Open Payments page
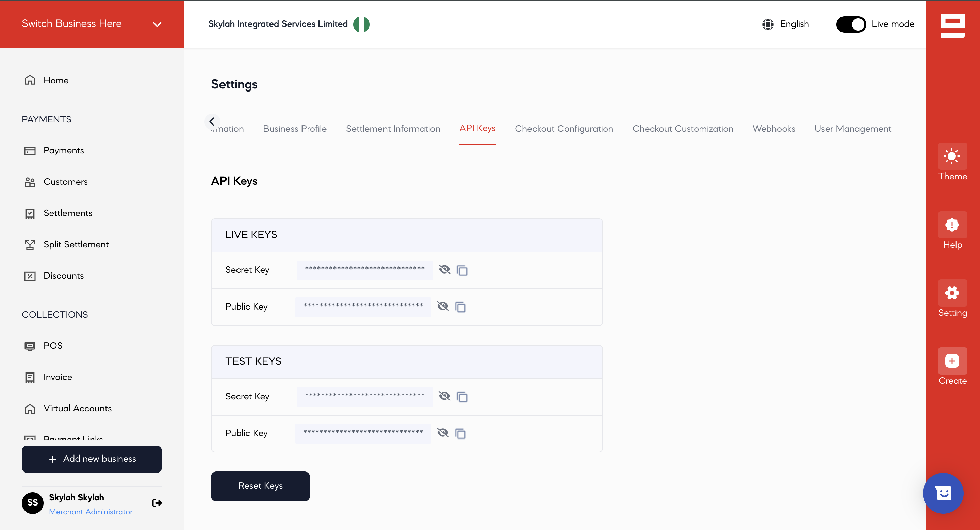 (x=54, y=151)
